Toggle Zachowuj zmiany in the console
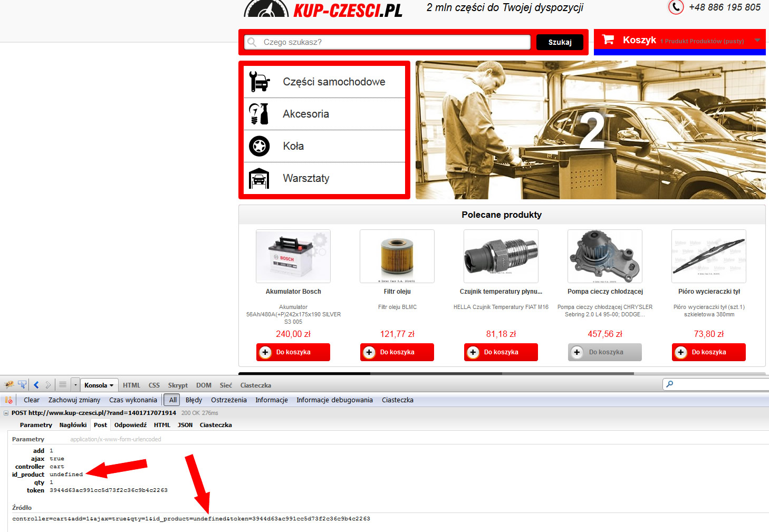The width and height of the screenshot is (769, 532). coord(74,400)
